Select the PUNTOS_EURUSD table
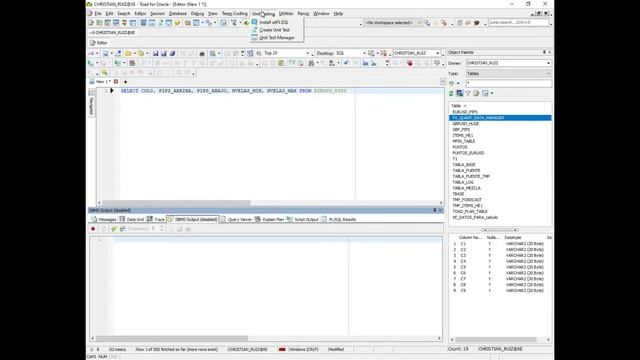Image resolution: width=640 pixels, height=360 pixels. 468,153
